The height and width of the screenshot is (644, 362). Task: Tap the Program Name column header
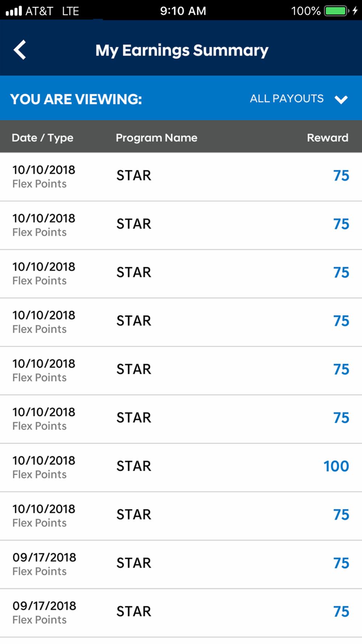coord(156,138)
